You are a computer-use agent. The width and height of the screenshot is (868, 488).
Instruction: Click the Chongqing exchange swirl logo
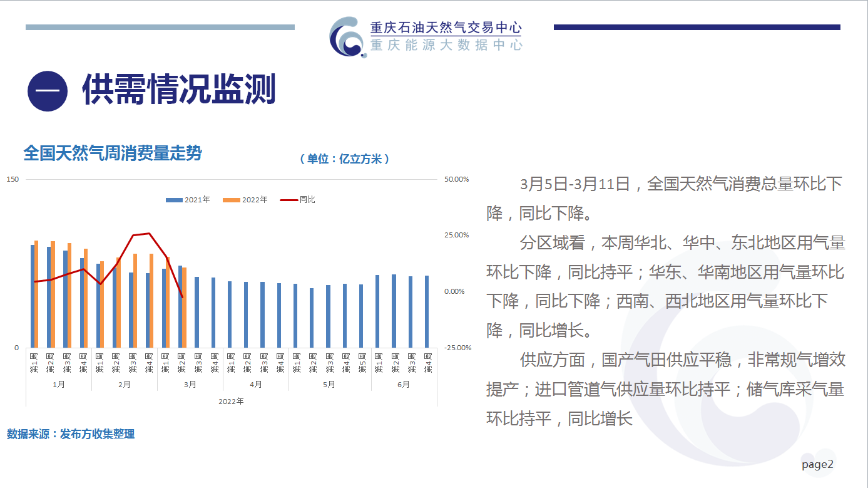[x=348, y=37]
